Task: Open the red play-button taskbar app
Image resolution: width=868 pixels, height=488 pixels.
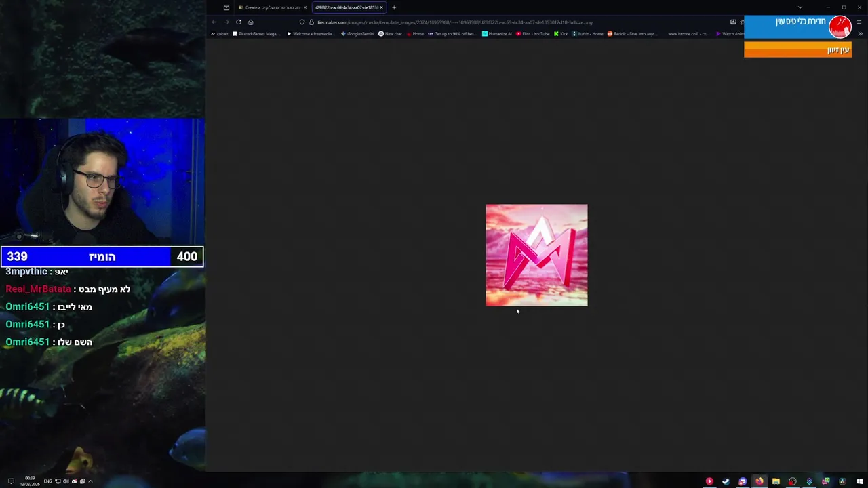Action: tap(709, 481)
